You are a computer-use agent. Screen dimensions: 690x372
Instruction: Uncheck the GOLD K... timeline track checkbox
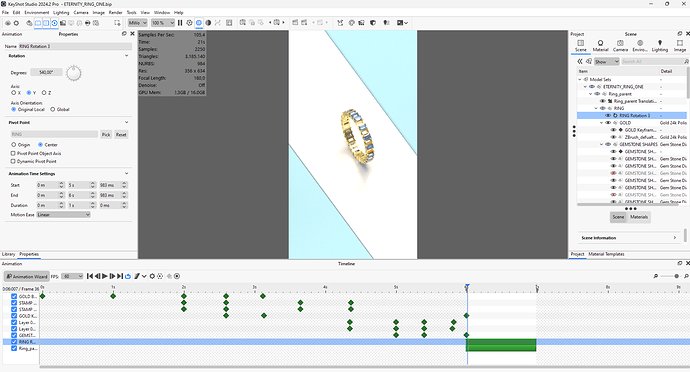click(14, 316)
